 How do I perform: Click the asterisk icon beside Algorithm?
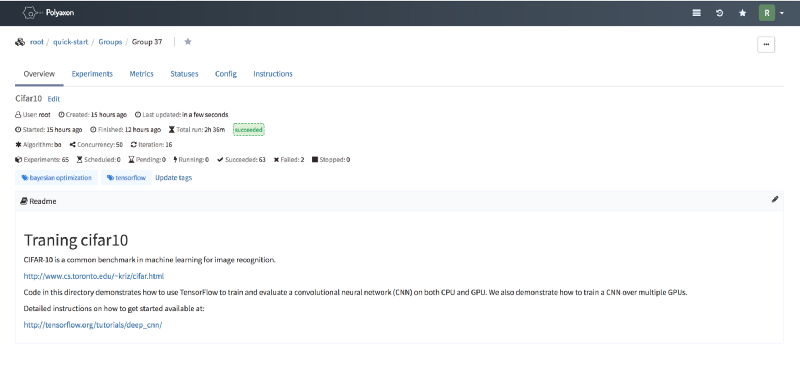point(18,144)
